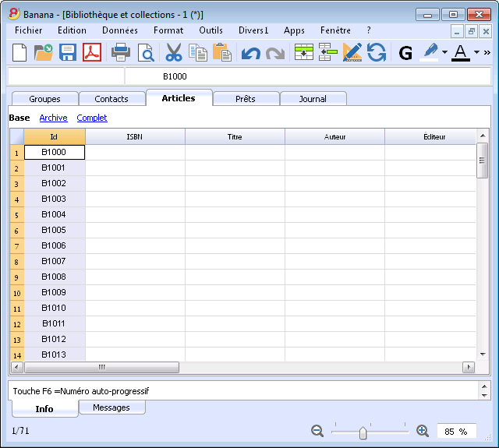Viewport: 499px width, 448px height.
Task: Open the Complet view link
Action: pos(92,118)
